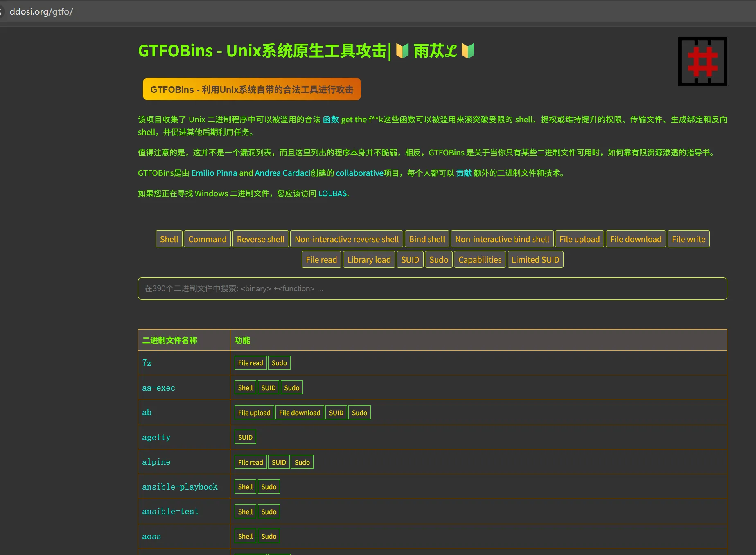Open the 7z binary link
Screen dimensions: 756x555
147,363
